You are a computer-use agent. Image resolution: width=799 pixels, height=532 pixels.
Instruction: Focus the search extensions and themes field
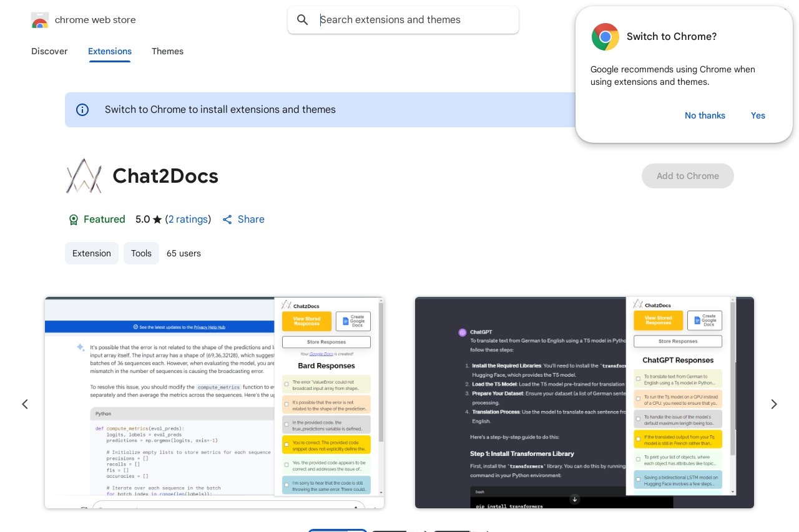pyautogui.click(x=403, y=20)
